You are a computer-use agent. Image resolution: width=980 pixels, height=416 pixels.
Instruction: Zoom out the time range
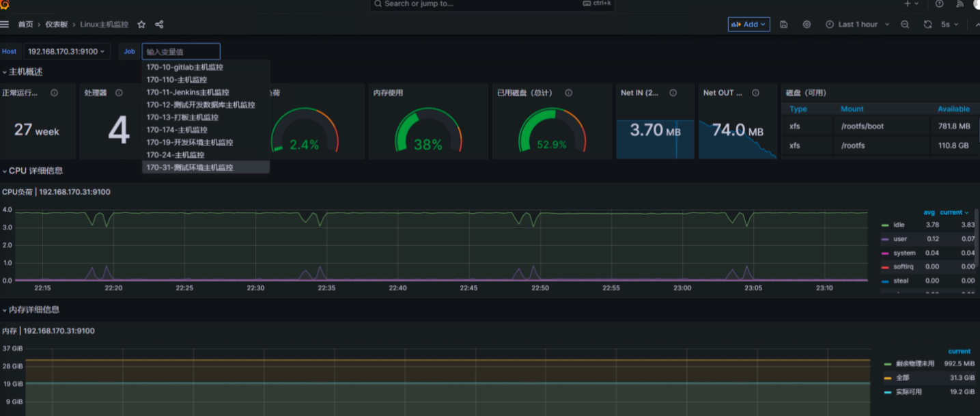905,25
